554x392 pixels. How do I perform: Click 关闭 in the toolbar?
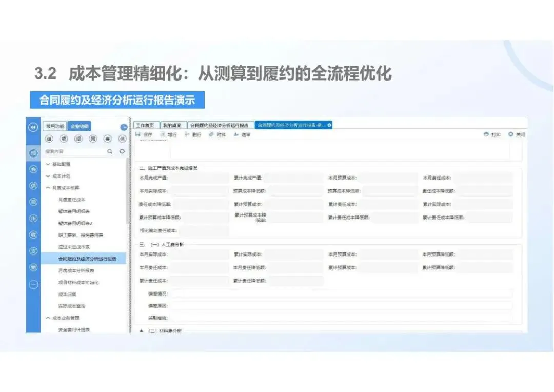(517, 134)
